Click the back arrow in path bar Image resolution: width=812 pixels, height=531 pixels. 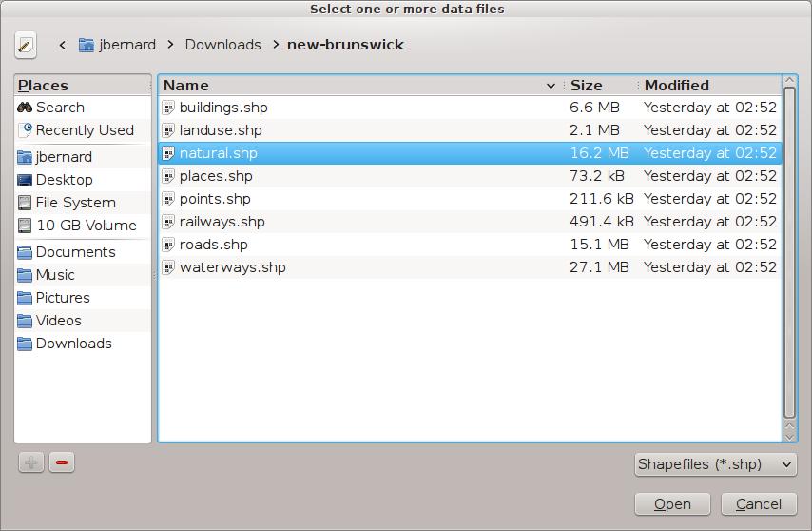coord(63,45)
